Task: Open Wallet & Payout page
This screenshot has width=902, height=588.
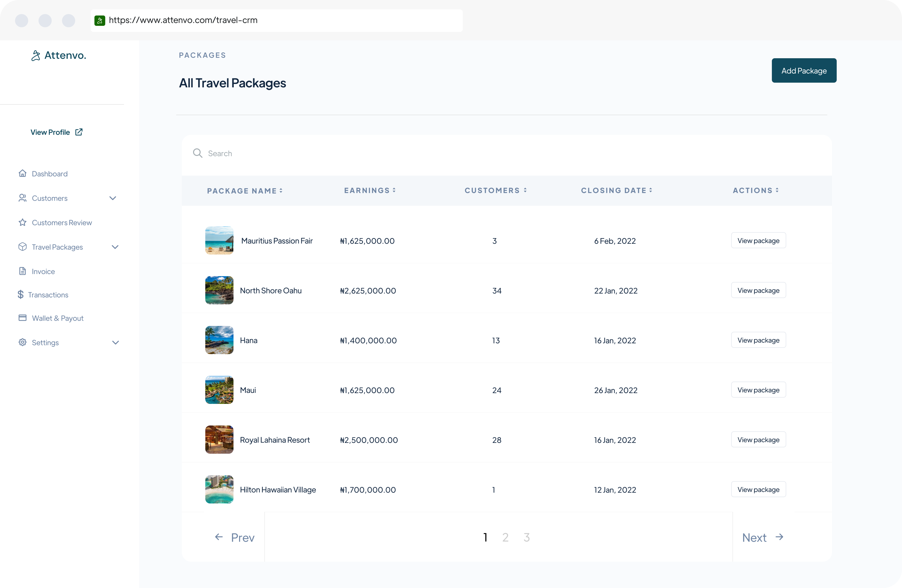Action: 58,318
